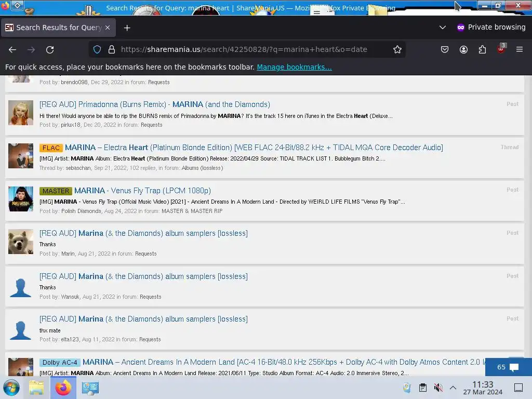Viewport: 532px width, 399px height.
Task: Open File Explorer from taskbar
Action: click(x=36, y=388)
